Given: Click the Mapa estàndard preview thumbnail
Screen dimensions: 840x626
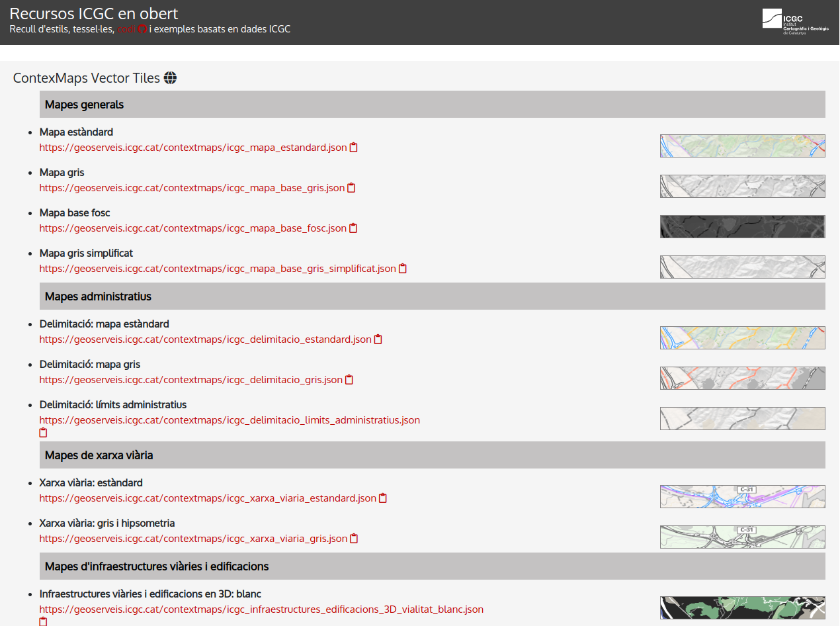Looking at the screenshot, I should point(743,146).
